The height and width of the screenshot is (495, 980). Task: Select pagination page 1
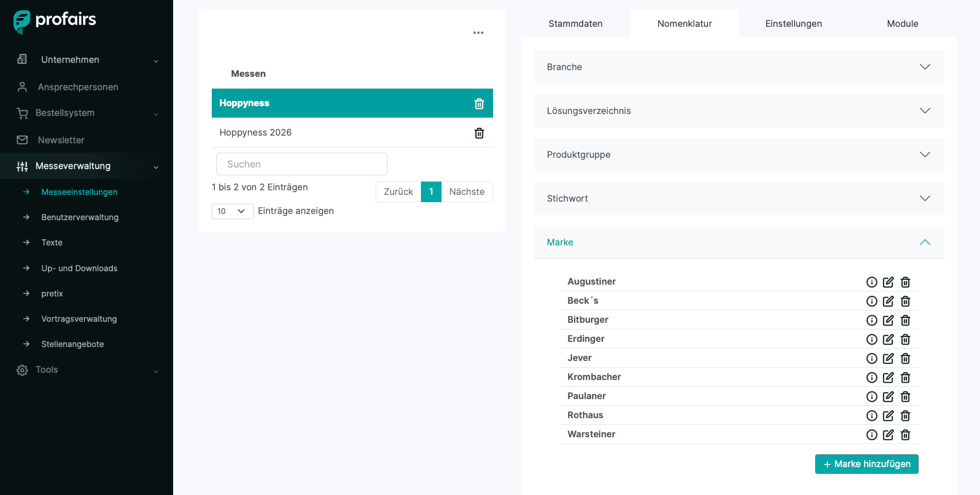tap(431, 192)
